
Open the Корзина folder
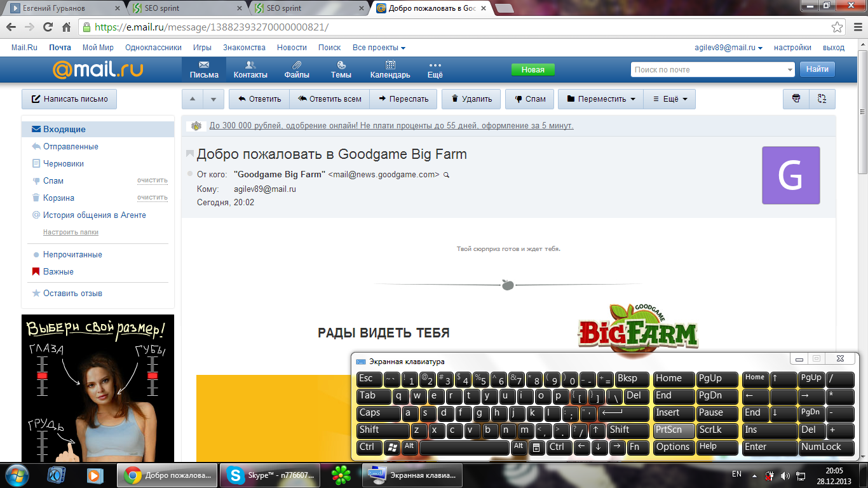[x=58, y=198]
